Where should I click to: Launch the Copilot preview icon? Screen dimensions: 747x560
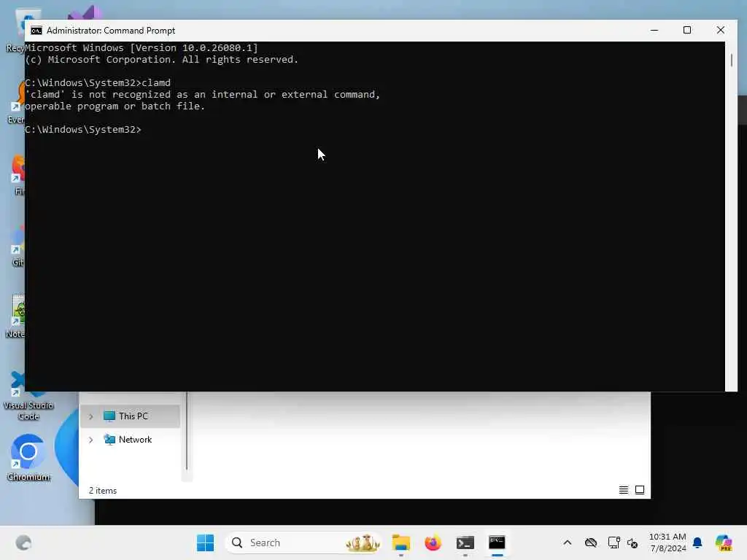coord(724,542)
